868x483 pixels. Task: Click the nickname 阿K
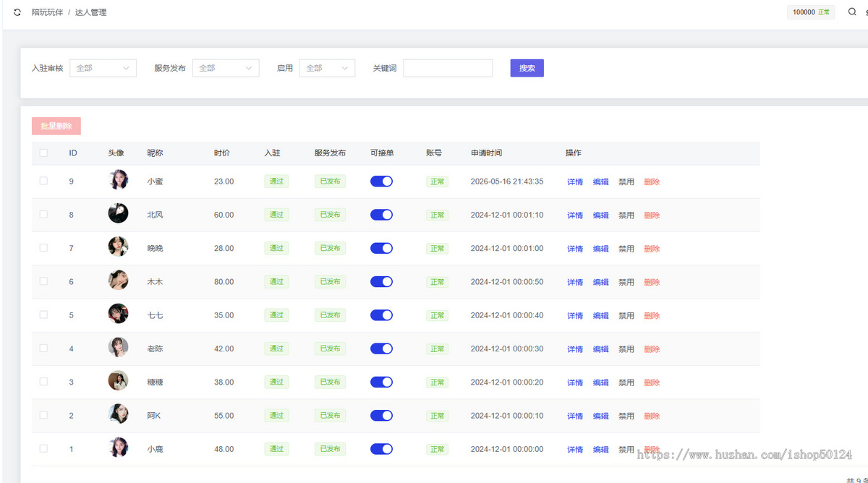(154, 416)
